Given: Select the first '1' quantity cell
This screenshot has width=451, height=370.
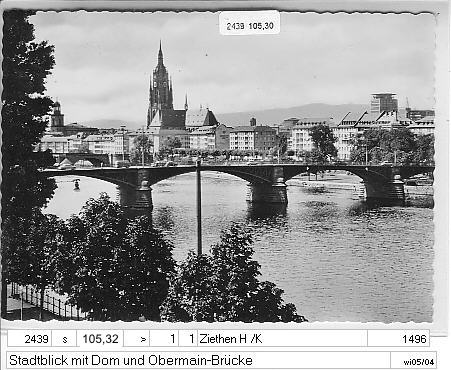Looking at the screenshot, I should (x=164, y=339).
